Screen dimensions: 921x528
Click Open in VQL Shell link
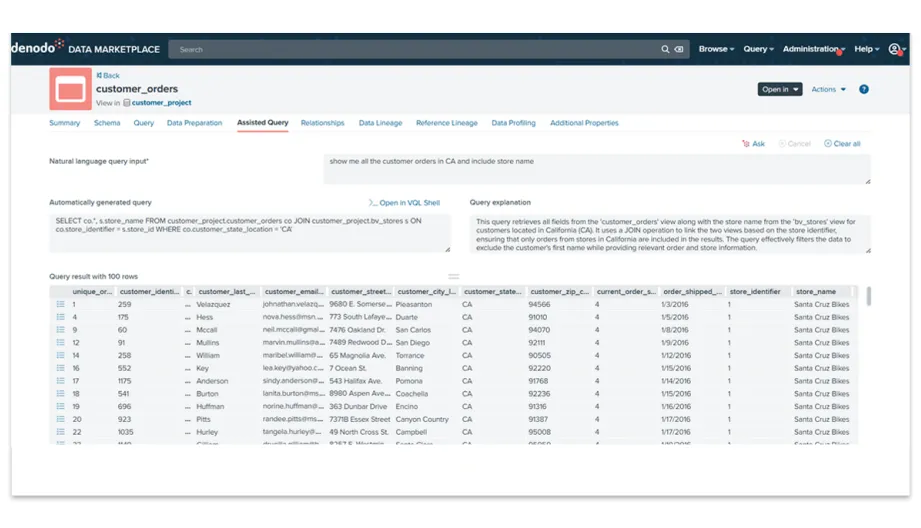coord(404,203)
